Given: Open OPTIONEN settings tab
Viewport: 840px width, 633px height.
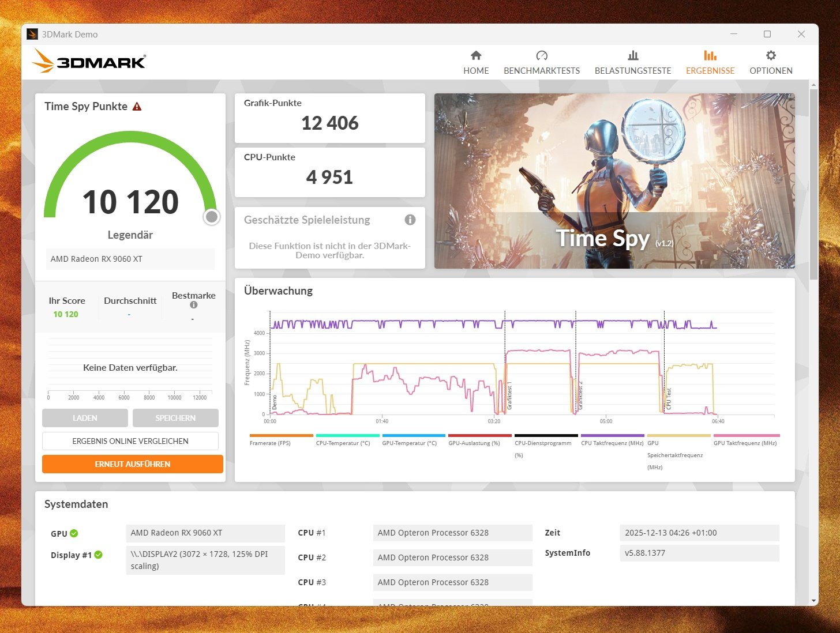Looking at the screenshot, I should tap(771, 63).
